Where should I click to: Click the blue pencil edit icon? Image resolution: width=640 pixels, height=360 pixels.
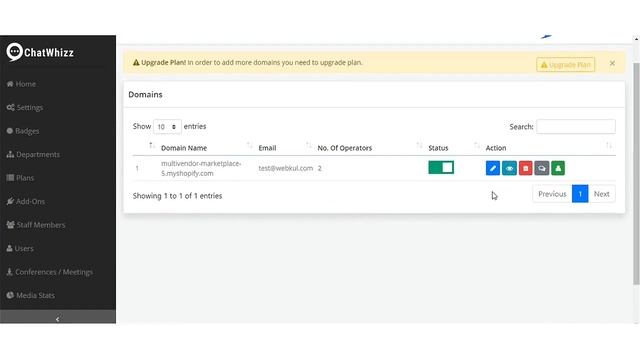pos(493,168)
